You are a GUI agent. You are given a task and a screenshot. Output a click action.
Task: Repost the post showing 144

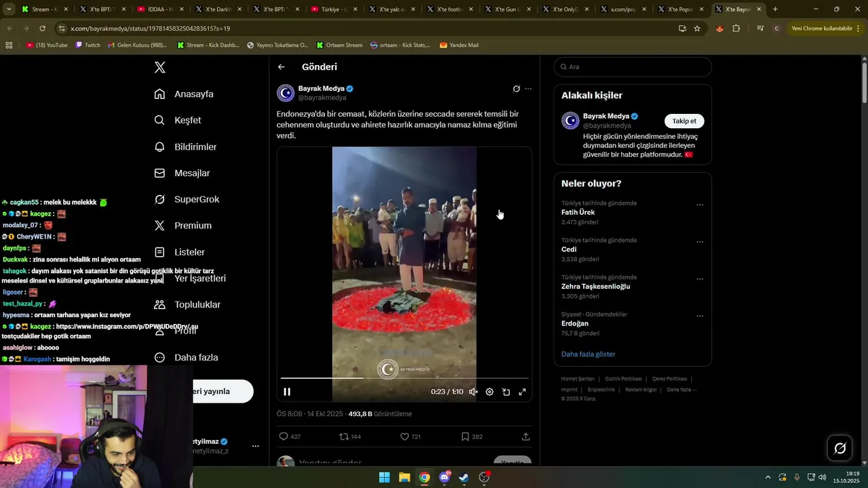(x=350, y=436)
